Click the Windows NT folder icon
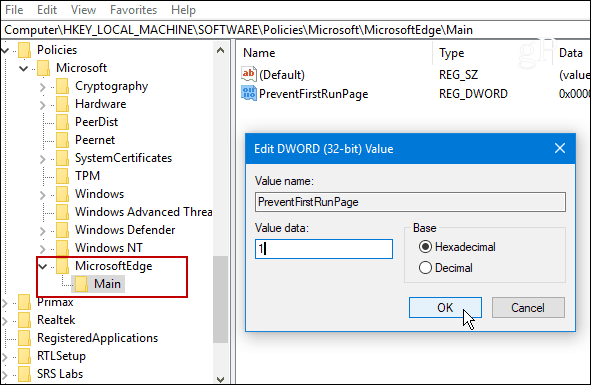Image resolution: width=591 pixels, height=385 pixels. [62, 248]
